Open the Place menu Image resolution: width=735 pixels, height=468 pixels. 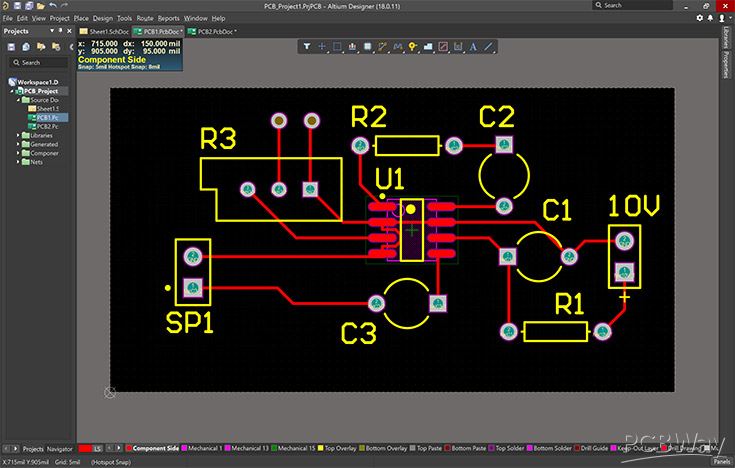(x=81, y=18)
